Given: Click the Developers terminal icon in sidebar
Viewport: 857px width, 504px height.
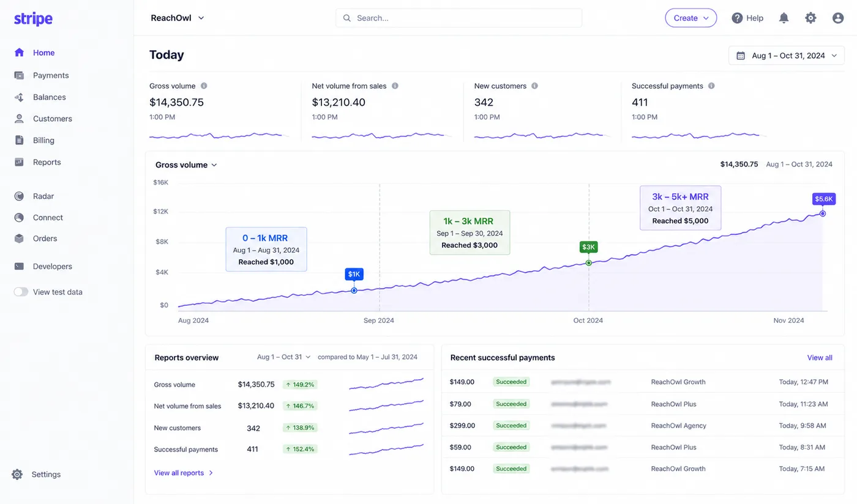Looking at the screenshot, I should tap(20, 266).
